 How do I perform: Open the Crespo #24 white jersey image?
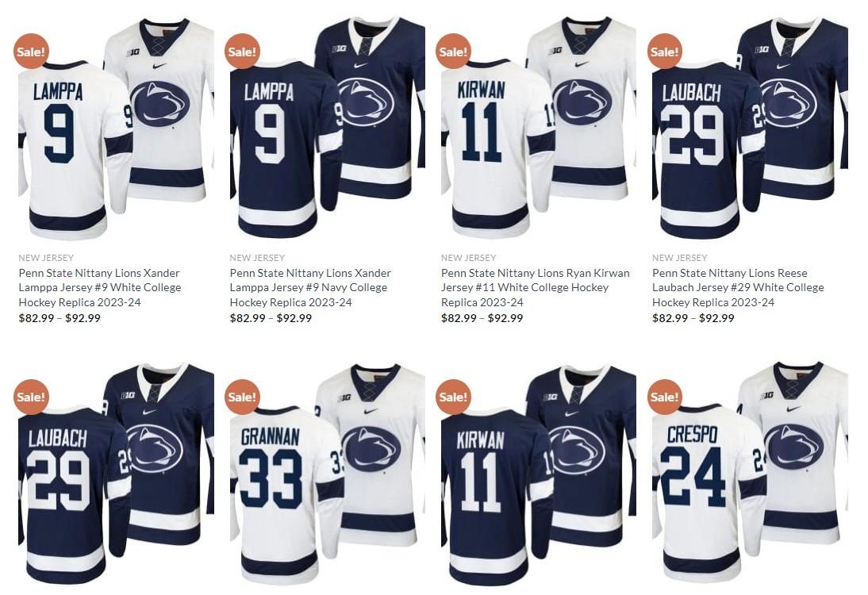click(750, 474)
